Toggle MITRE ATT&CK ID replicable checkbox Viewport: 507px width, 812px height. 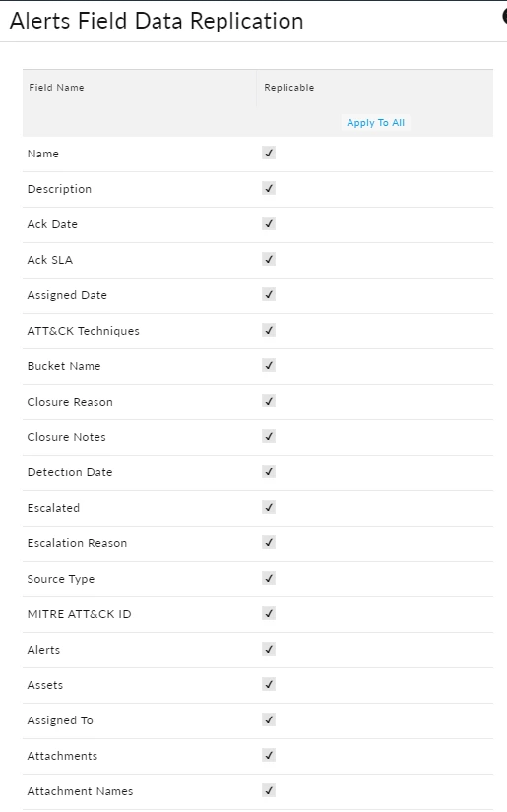pyautogui.click(x=269, y=613)
